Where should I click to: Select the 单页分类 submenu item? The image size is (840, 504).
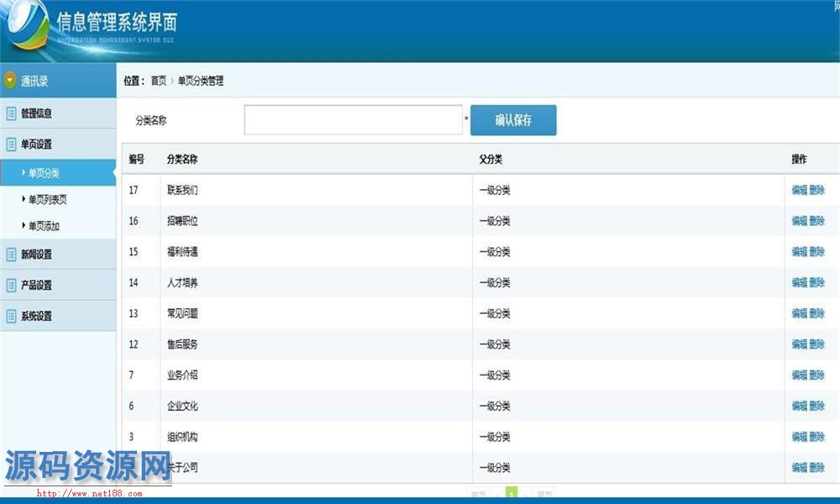(x=44, y=173)
